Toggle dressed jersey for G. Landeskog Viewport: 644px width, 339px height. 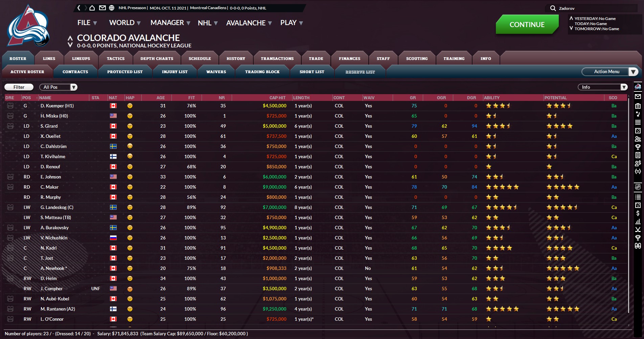pyautogui.click(x=10, y=207)
